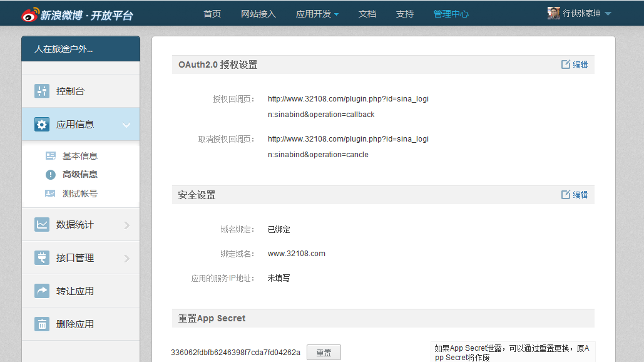
Task: Click the 接口管理 plug icon
Action: click(x=42, y=258)
